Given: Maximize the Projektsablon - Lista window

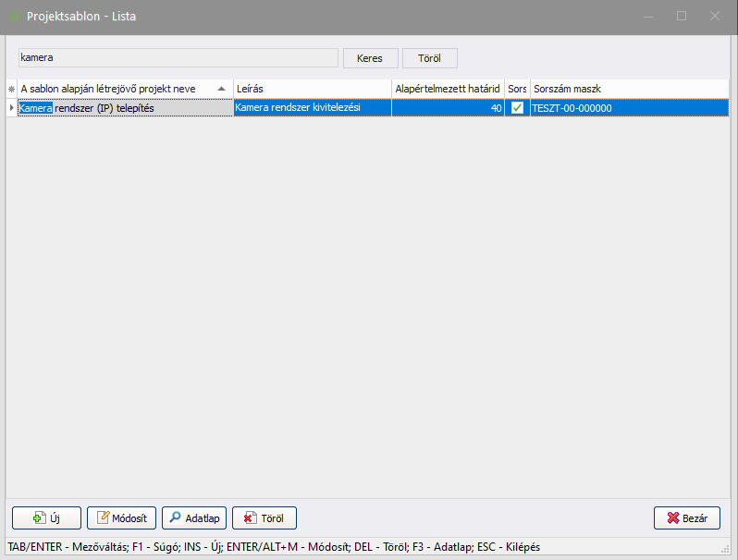Looking at the screenshot, I should coord(682,17).
